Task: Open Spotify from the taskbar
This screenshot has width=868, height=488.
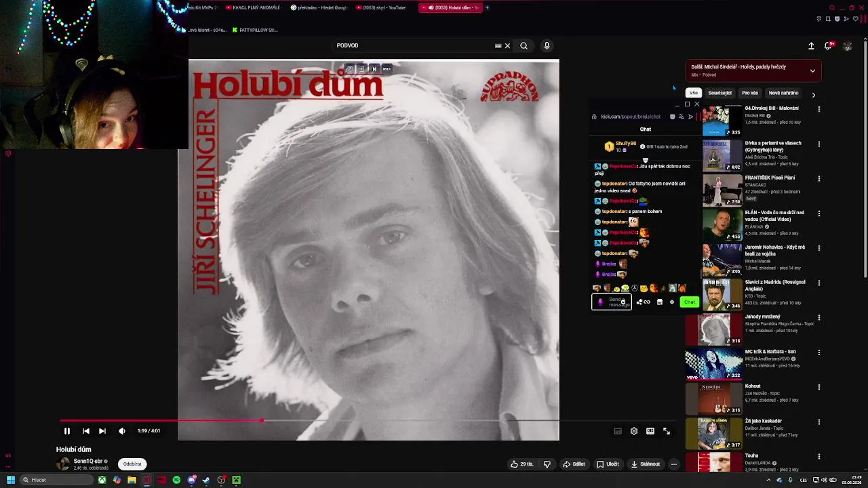Action: (176, 480)
